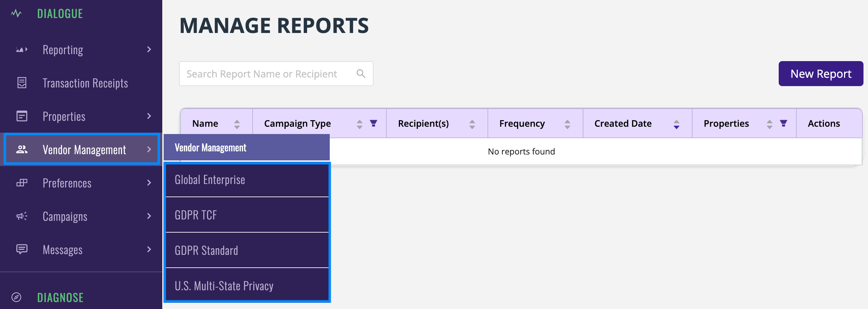Expand the Messages submenu chevron
This screenshot has width=868, height=309.
pos(149,249)
